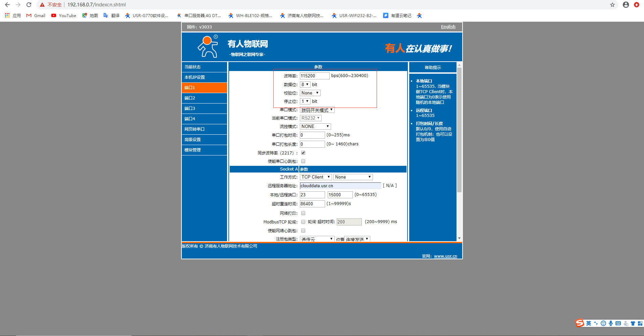The height and width of the screenshot is (336, 644).
Task: Expand the flow control NONE dropdown
Action: 315,126
